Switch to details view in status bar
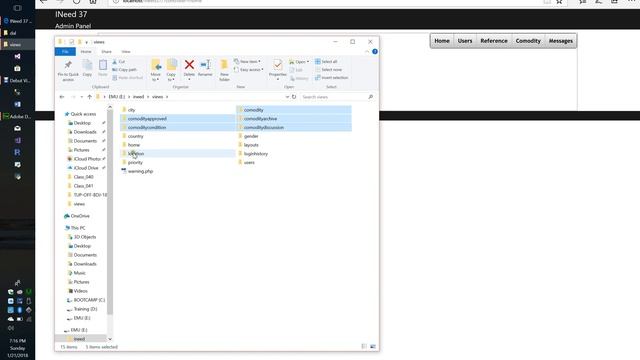This screenshot has width=640, height=360. point(364,347)
